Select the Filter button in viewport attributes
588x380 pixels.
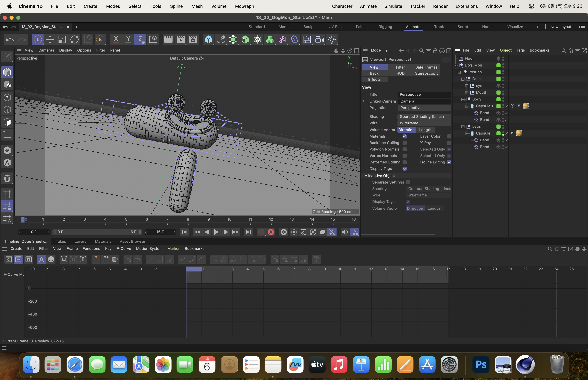(x=400, y=67)
